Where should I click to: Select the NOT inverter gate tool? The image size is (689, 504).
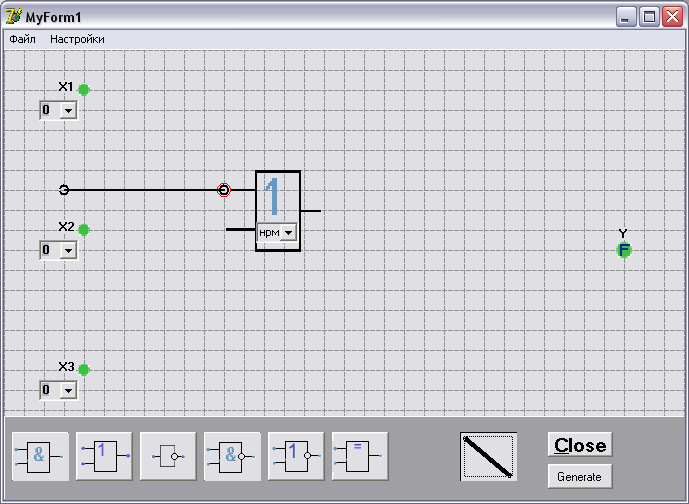pos(168,456)
